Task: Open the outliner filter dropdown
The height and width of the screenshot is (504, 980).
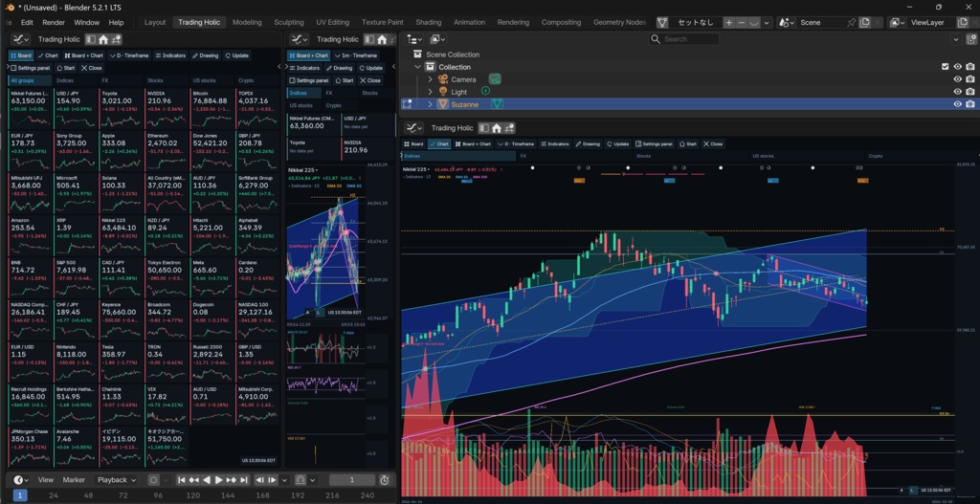Action: [956, 39]
